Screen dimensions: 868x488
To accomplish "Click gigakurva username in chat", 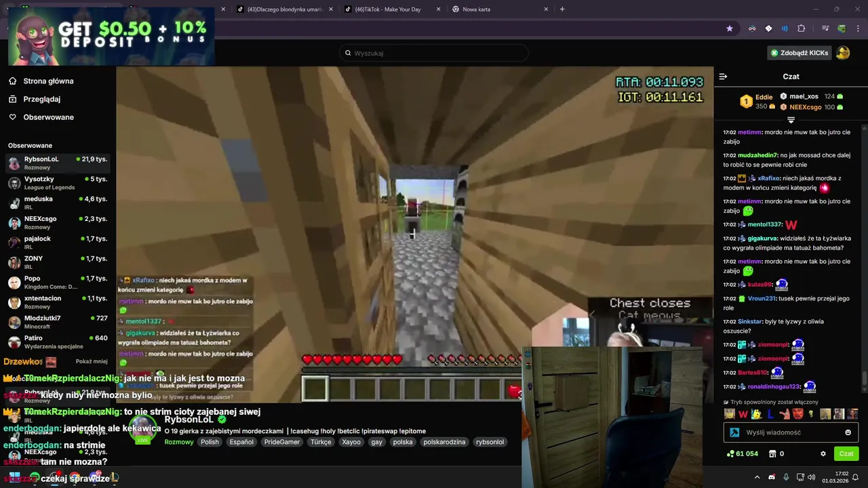I will point(762,239).
